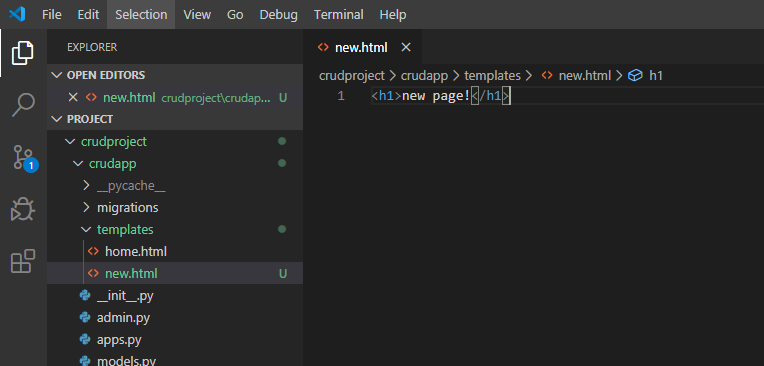
Task: Select new.html in the templates folder
Action: (131, 273)
